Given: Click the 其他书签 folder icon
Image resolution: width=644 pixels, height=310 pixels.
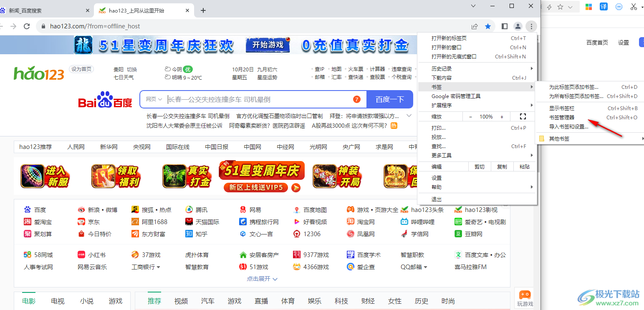Looking at the screenshot, I should point(542,139).
